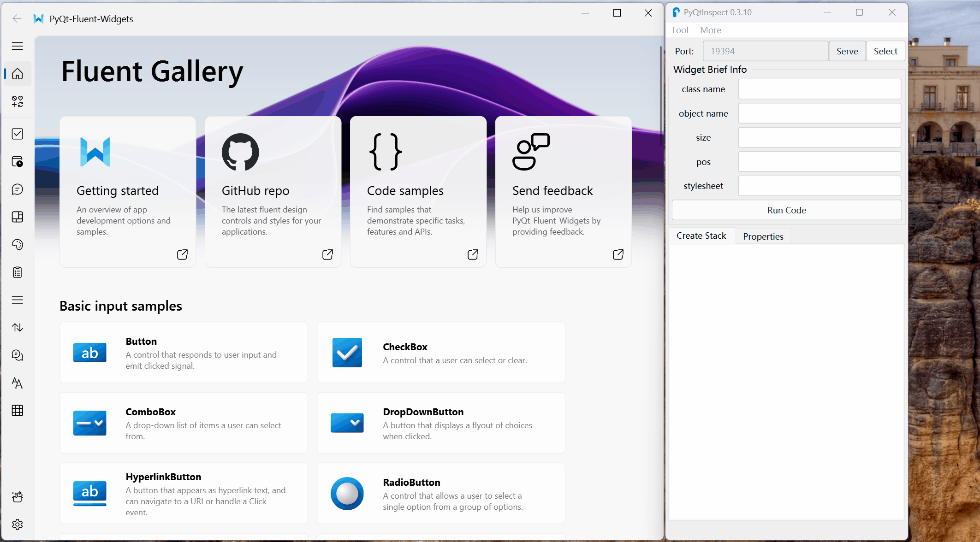The height and width of the screenshot is (542, 980).
Task: Open the Icons page in sidebar
Action: [x=18, y=101]
